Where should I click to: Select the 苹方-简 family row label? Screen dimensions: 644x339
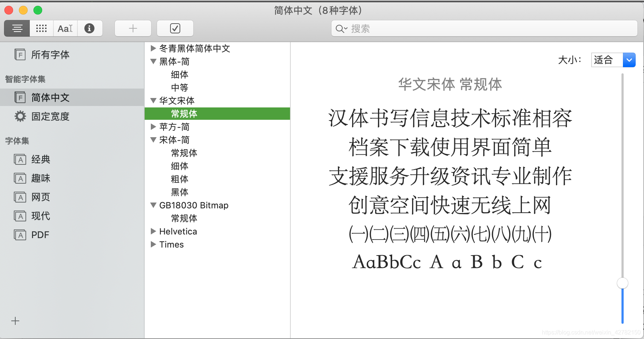[174, 127]
